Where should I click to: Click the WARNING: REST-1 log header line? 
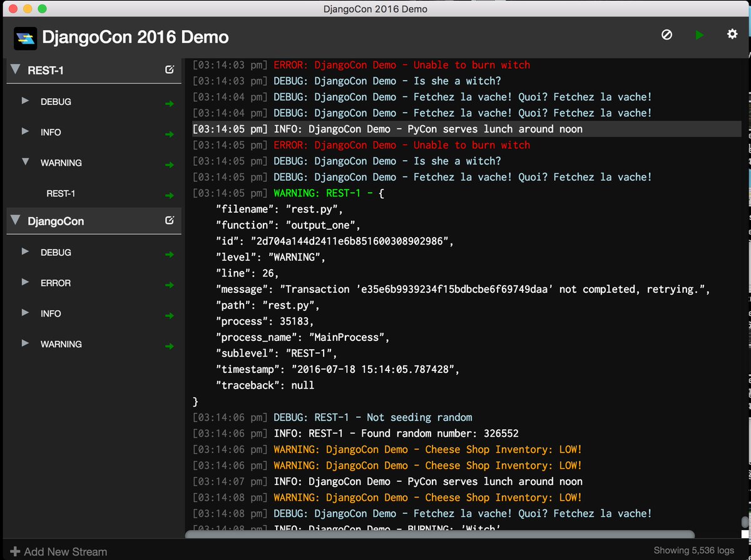click(289, 193)
